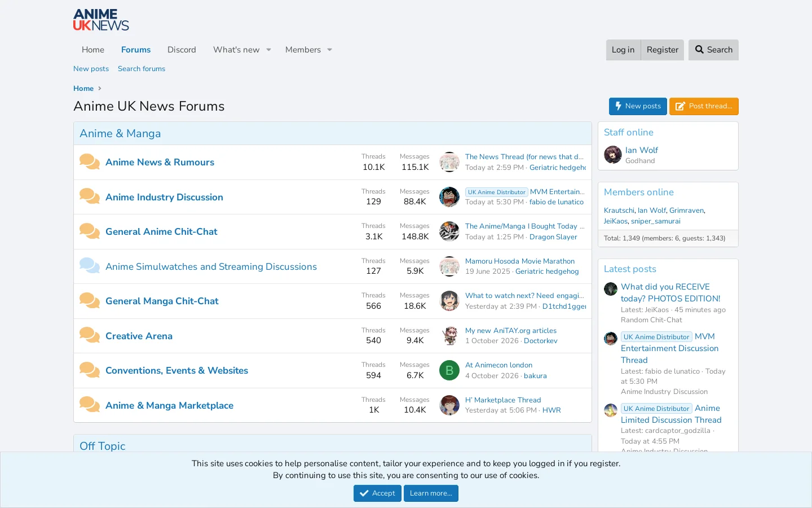Click the General Anime Chit-Chat forum bubble icon

90,231
